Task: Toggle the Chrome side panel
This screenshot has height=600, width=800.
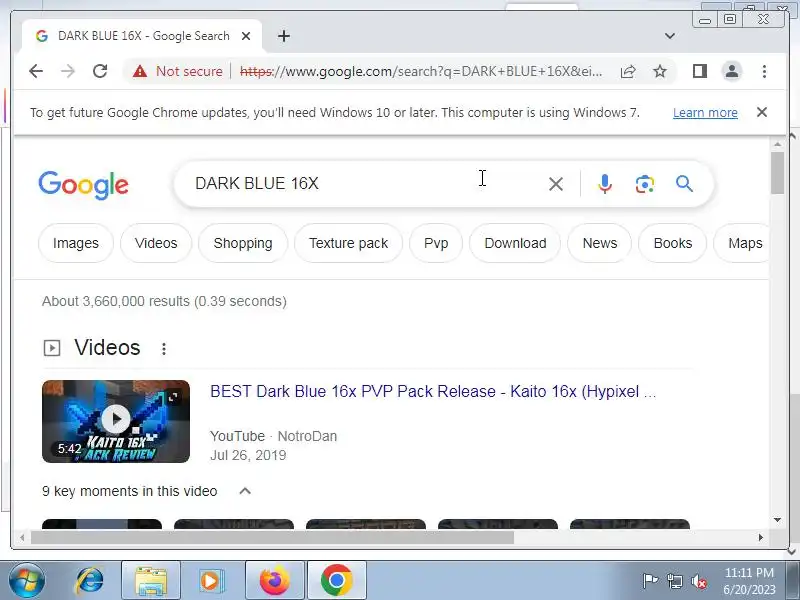Action: [700, 71]
